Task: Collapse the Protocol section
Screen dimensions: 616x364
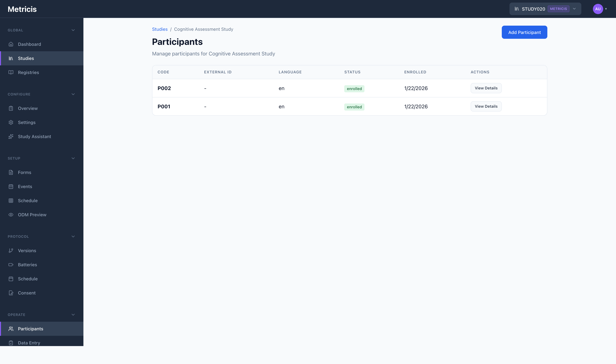Action: pyautogui.click(x=73, y=236)
